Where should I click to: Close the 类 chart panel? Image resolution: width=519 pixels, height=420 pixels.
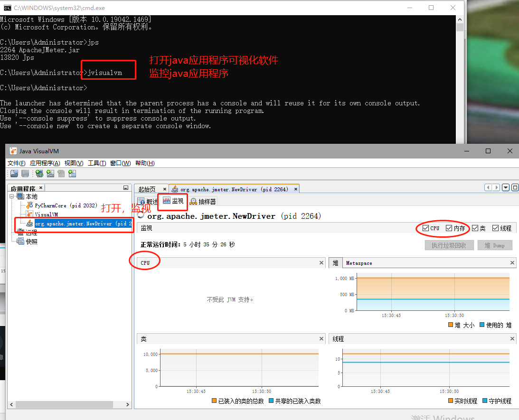321,339
